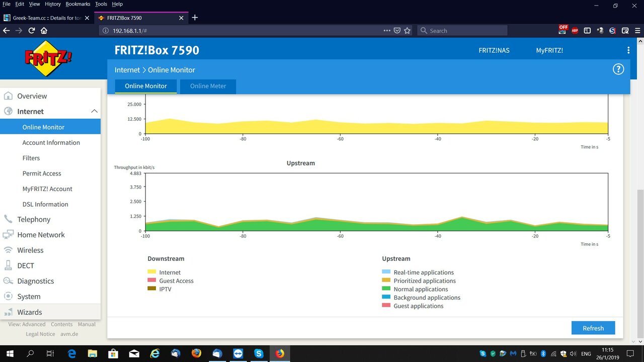644x362 pixels.
Task: Open the Manual link in the footer
Action: pos(87,324)
